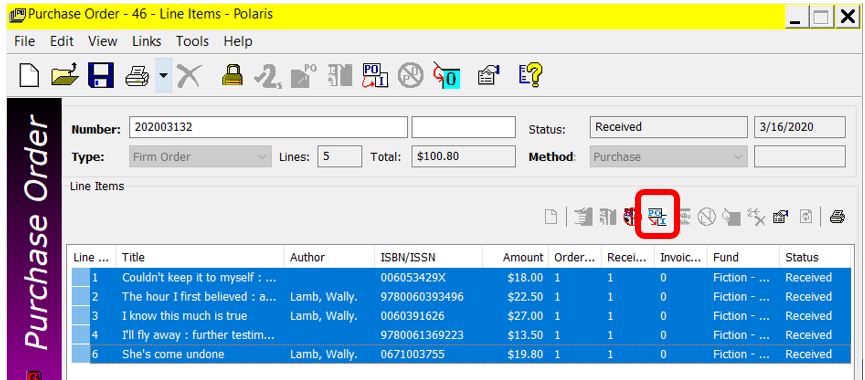Click the red arrow cyan zero icon
This screenshot has height=380, width=865.
tap(446, 76)
